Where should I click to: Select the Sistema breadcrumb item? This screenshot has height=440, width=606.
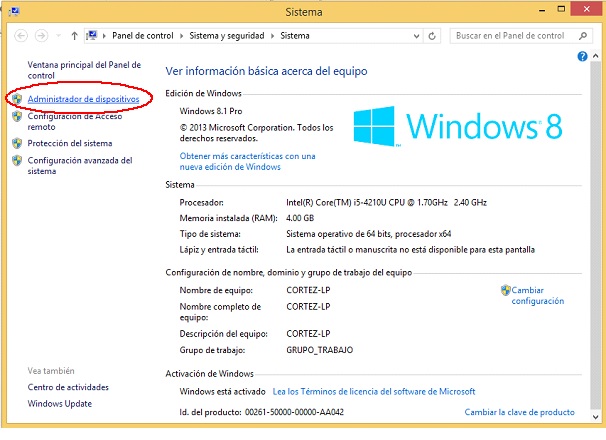[295, 36]
